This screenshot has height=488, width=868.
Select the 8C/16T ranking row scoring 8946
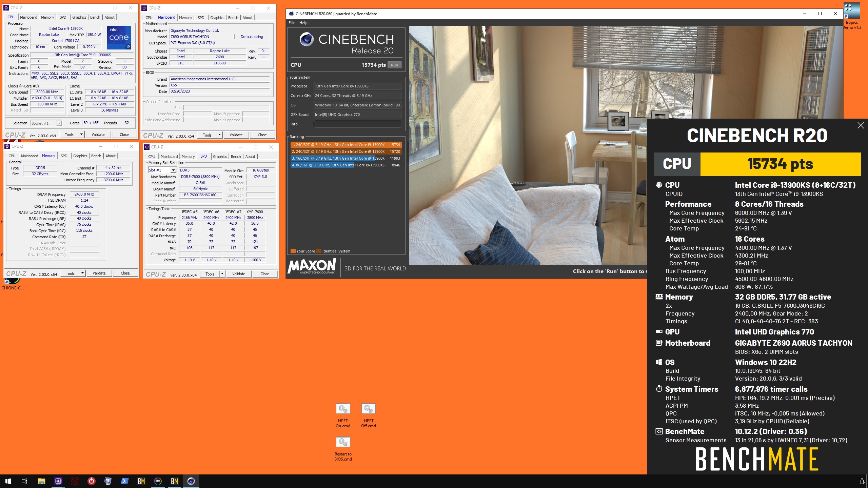coord(346,165)
